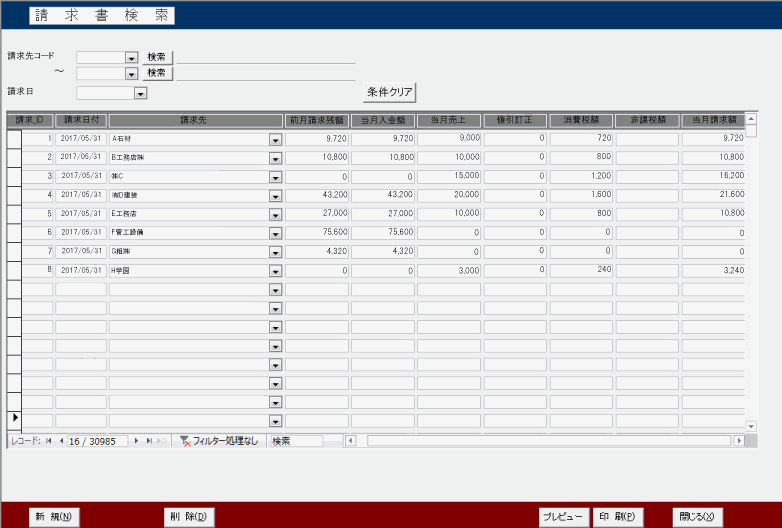Go to previous record arrow
Viewport: 782px width, 528px height.
(x=60, y=441)
